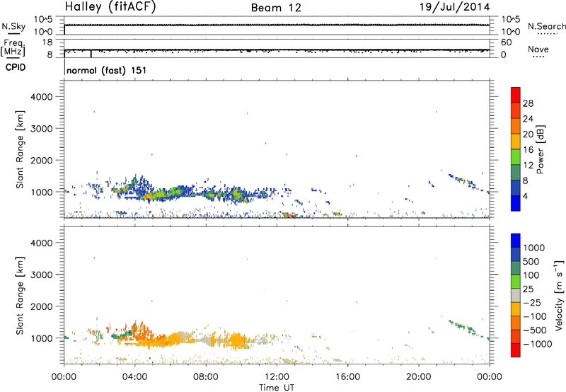This screenshot has width=566, height=392.
Task: Select the "3000" range tick in velocity panel
Action: [x=42, y=275]
